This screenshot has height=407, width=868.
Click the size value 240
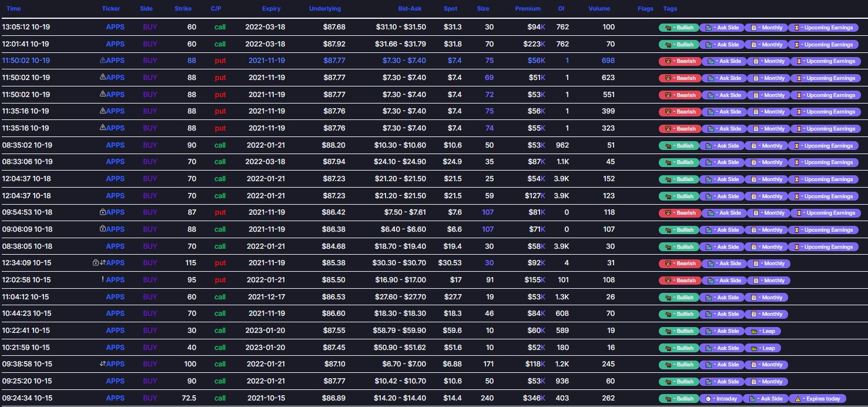487,398
